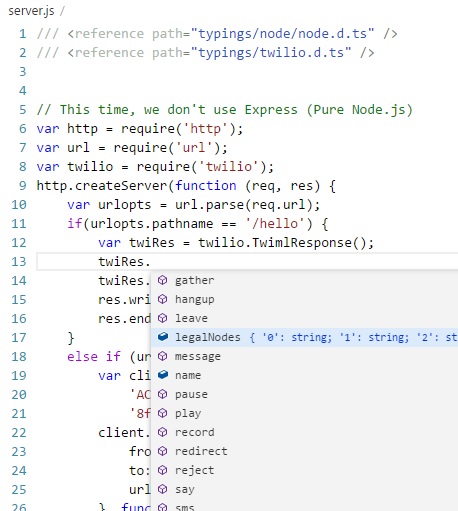Choose the record suggestion from autocomplete
458x511 pixels.
pyautogui.click(x=304, y=432)
